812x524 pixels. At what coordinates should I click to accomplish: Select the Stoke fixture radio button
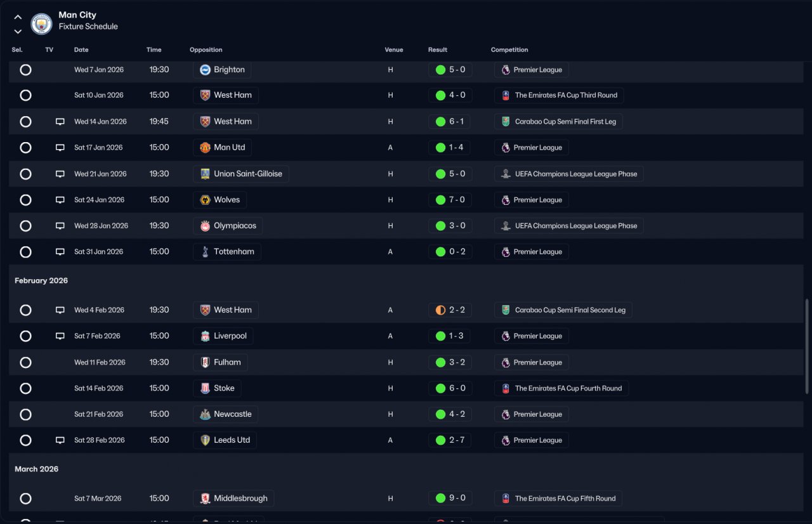point(25,388)
